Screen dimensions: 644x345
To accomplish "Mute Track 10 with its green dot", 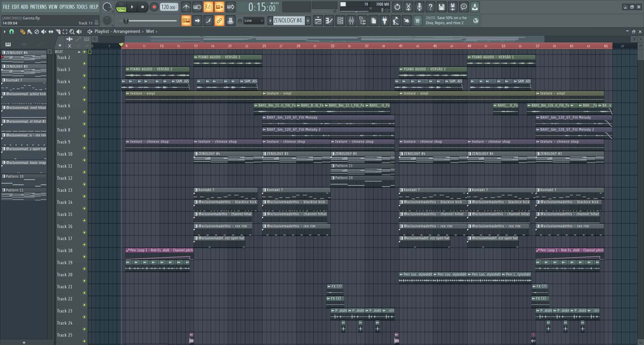I will [84, 160].
